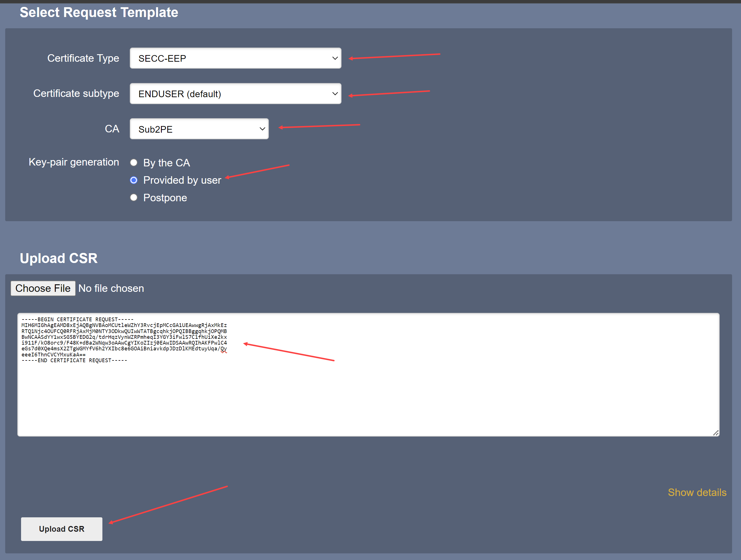The image size is (741, 560).
Task: Click the Upload CSR button
Action: click(62, 529)
